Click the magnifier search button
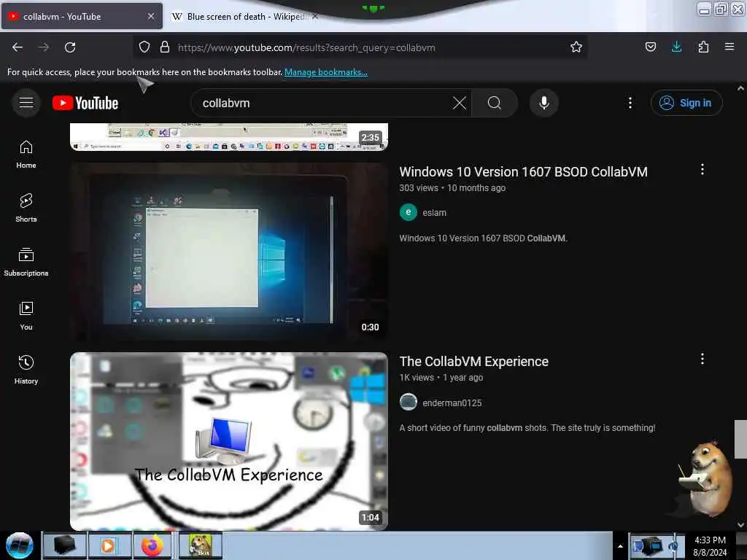 [495, 103]
